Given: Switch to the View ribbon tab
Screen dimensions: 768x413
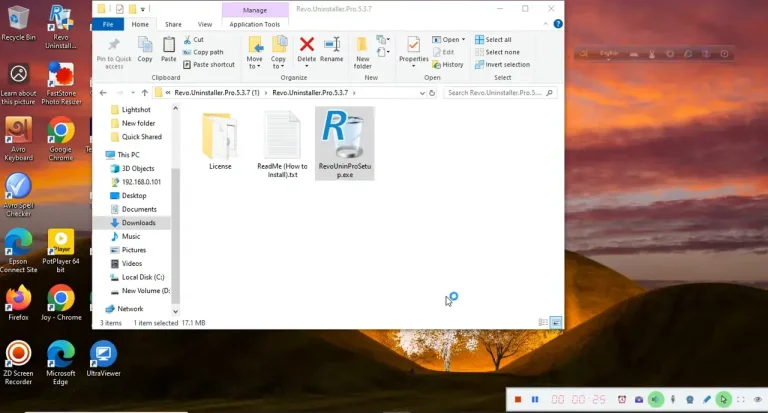Looking at the screenshot, I should (205, 24).
